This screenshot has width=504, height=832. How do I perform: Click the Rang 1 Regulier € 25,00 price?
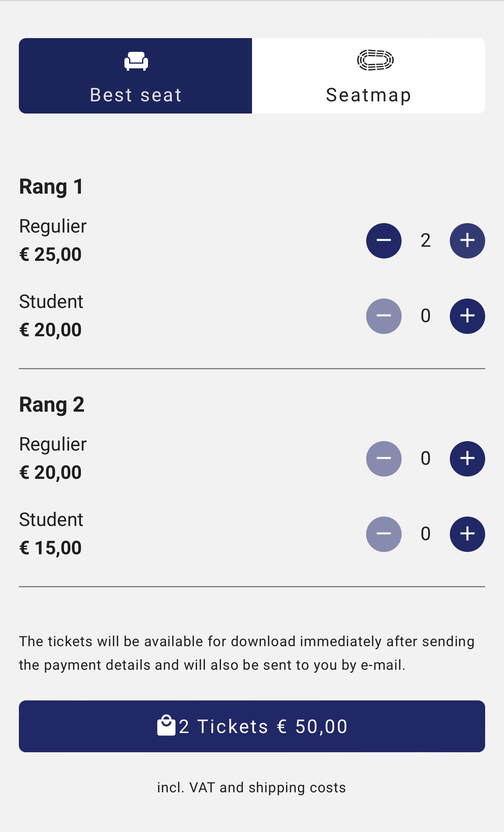coord(50,254)
